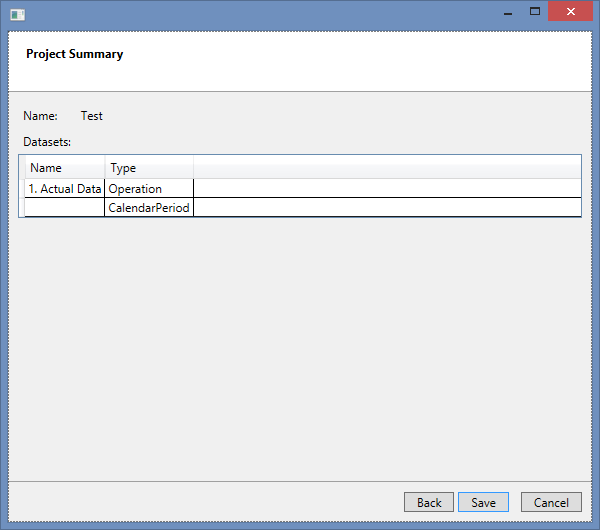The height and width of the screenshot is (530, 600).
Task: Select the 'CalendarPeriod' type cell
Action: click(148, 208)
